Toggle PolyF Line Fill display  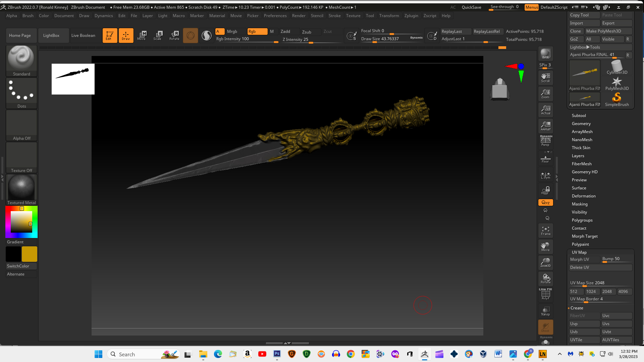(x=545, y=294)
